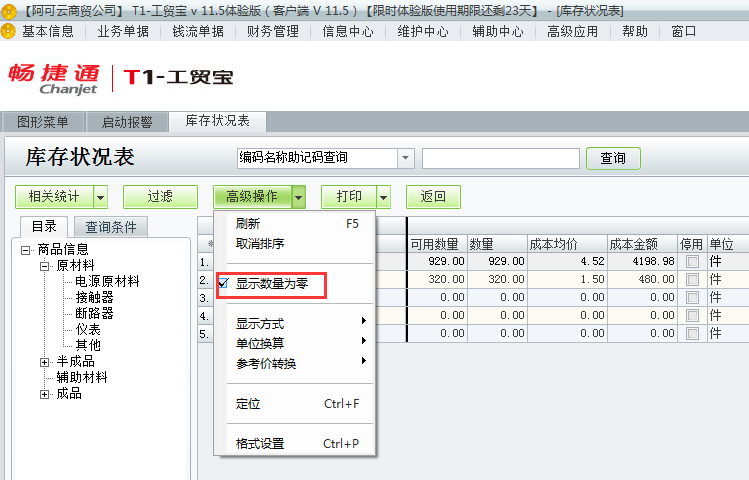Expand the 打印 dropdown arrow
The width and height of the screenshot is (749, 480).
tap(384, 197)
